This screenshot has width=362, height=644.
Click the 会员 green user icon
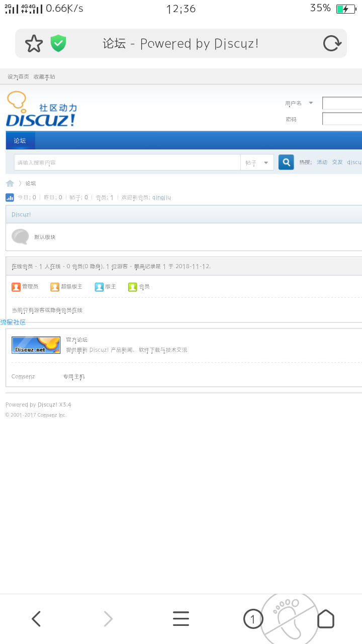(x=133, y=287)
